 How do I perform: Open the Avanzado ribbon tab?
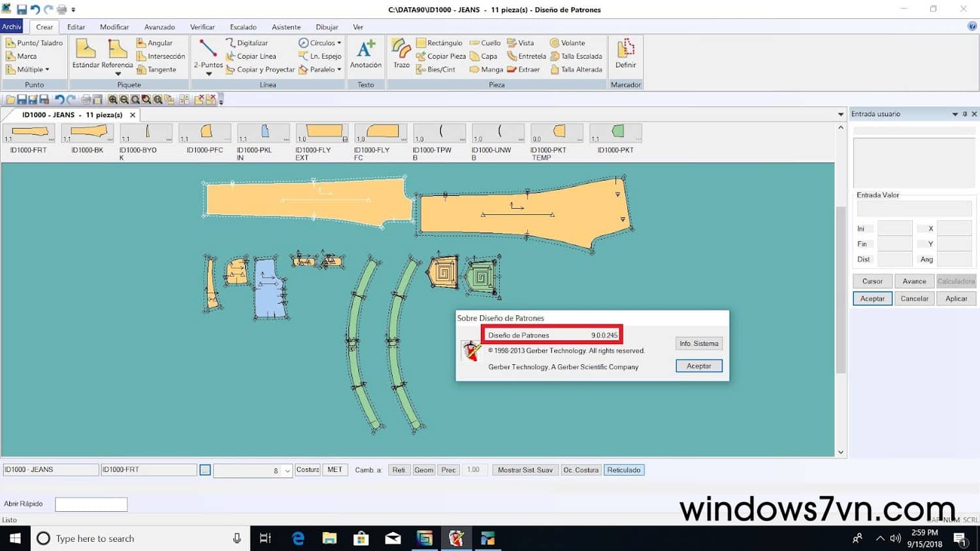tap(159, 27)
